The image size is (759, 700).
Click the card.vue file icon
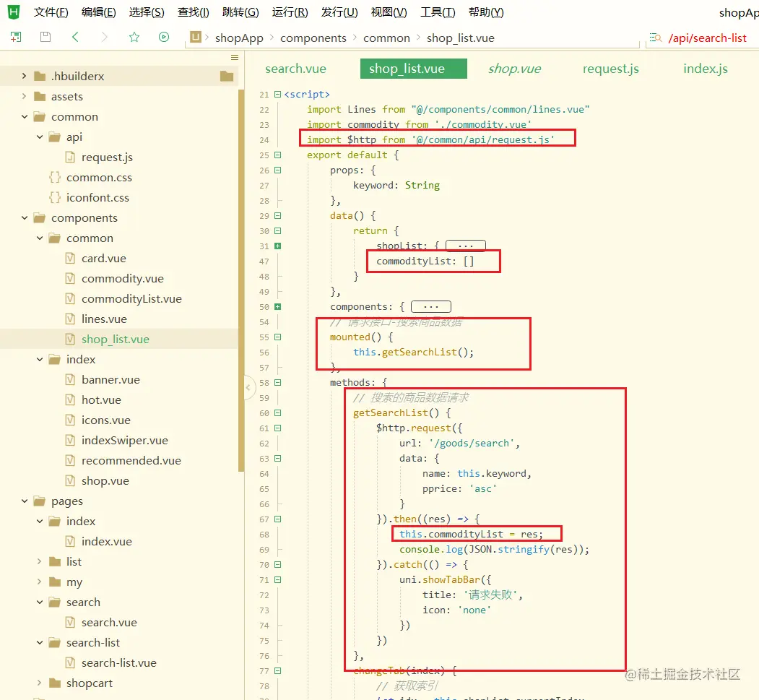pyautogui.click(x=70, y=258)
